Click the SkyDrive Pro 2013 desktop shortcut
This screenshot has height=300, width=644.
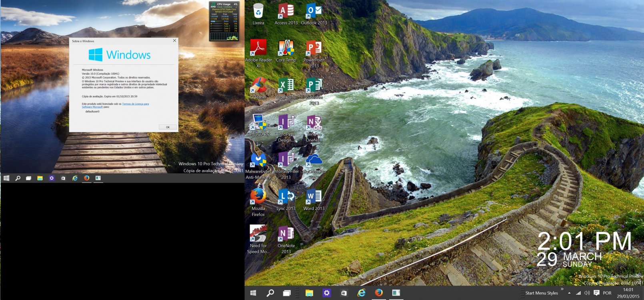click(x=314, y=166)
